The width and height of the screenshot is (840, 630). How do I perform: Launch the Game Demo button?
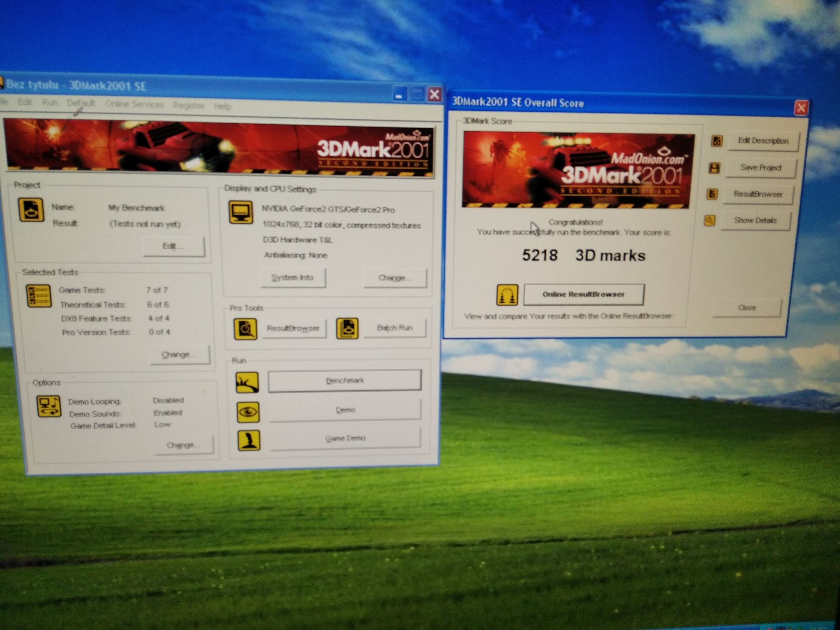click(x=345, y=438)
